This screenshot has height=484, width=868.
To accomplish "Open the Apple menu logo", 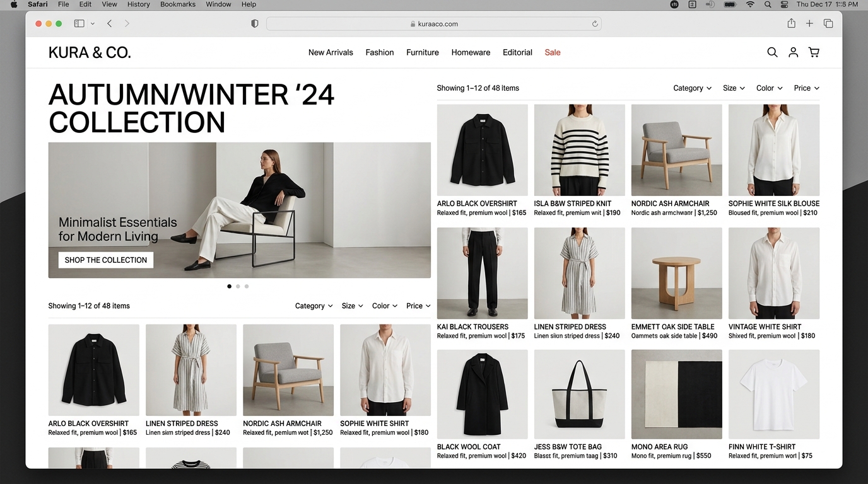I will tap(14, 4).
